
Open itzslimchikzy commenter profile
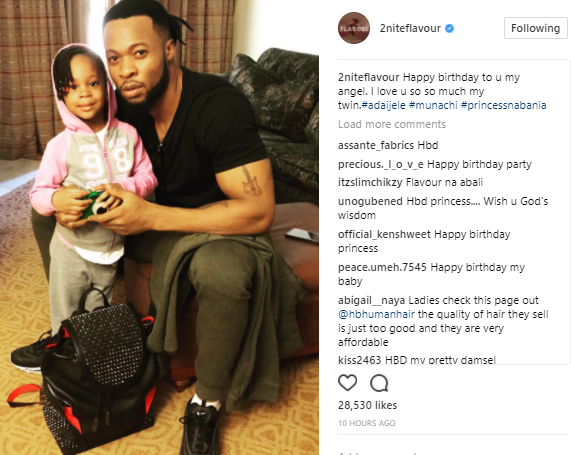click(x=370, y=182)
